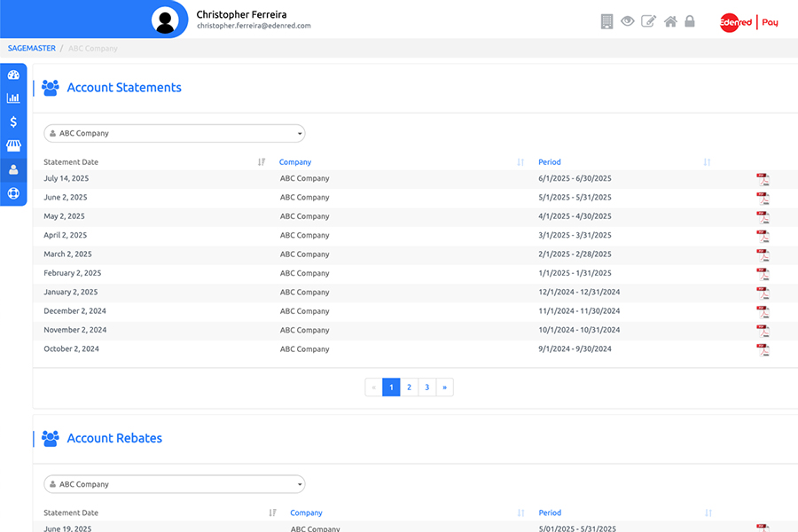
Task: Toggle sorting by Period column in statements
Action: pyautogui.click(x=707, y=162)
